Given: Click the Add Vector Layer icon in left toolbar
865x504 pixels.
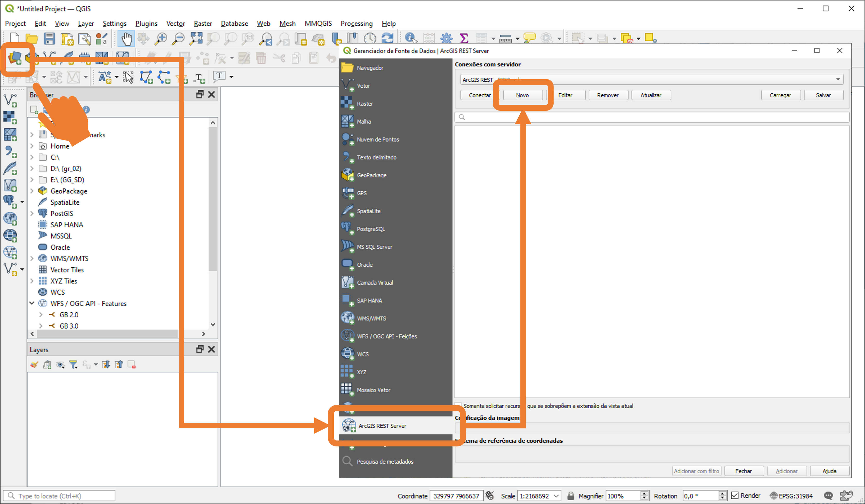Looking at the screenshot, I should [x=10, y=100].
